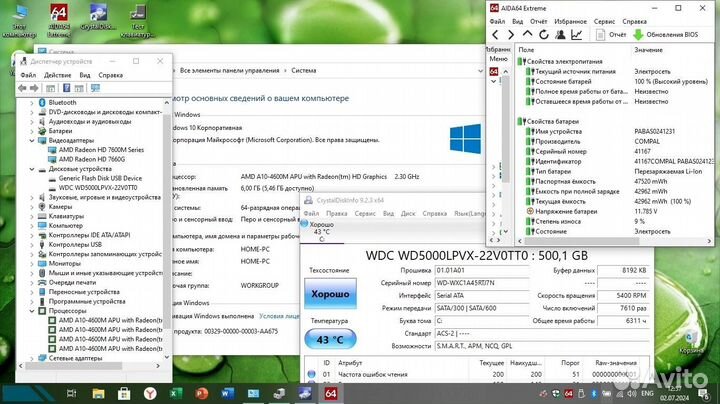
Task: Select Степень износа row in AIDA64
Action: [615, 221]
